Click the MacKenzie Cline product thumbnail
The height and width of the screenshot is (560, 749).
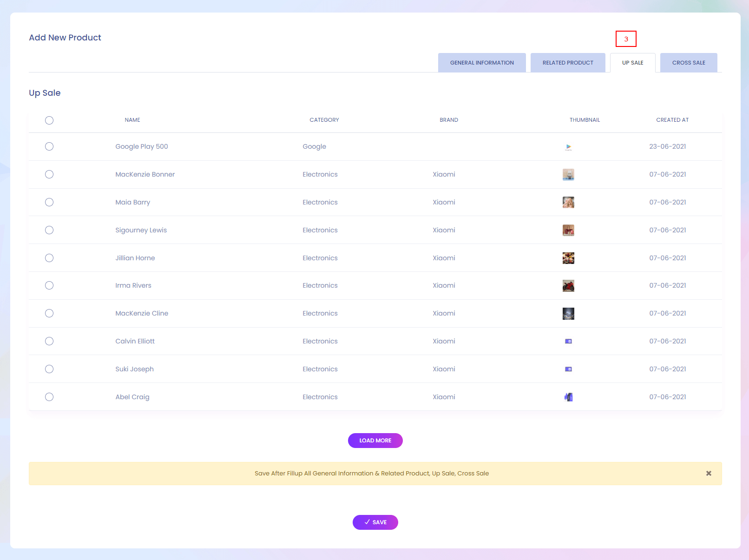[x=568, y=314]
